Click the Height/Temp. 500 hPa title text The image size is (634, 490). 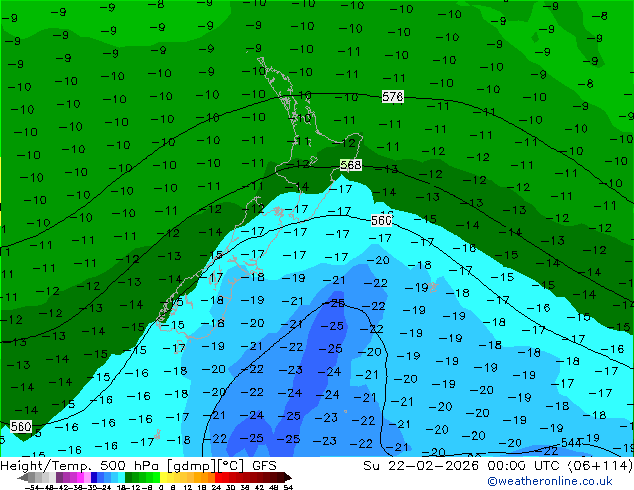[81, 466]
